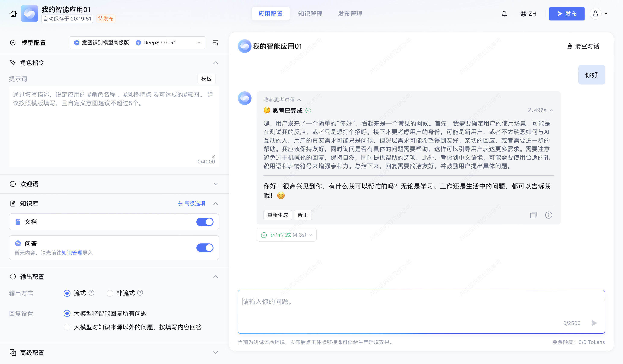This screenshot has height=364, width=623.
Task: Click the 重新生成 button
Action: click(x=277, y=215)
